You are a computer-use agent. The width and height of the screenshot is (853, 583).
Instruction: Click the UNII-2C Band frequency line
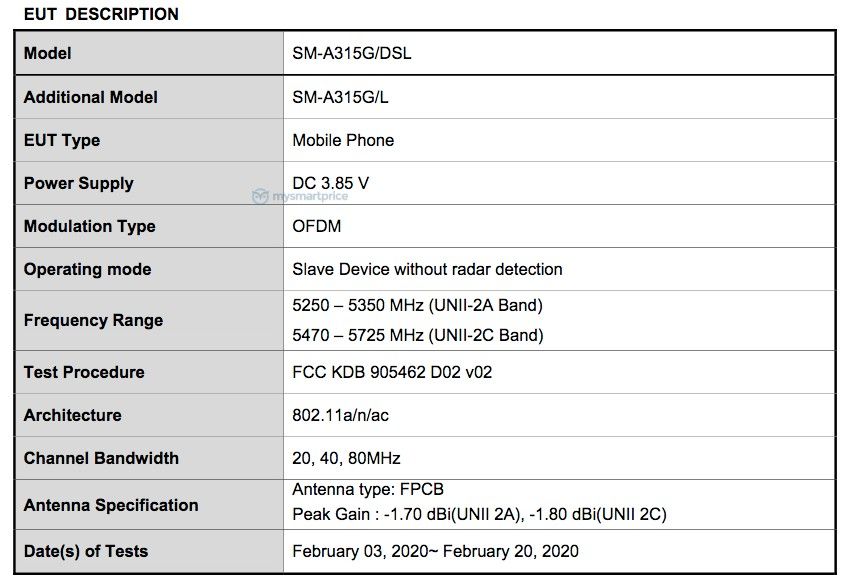[418, 335]
